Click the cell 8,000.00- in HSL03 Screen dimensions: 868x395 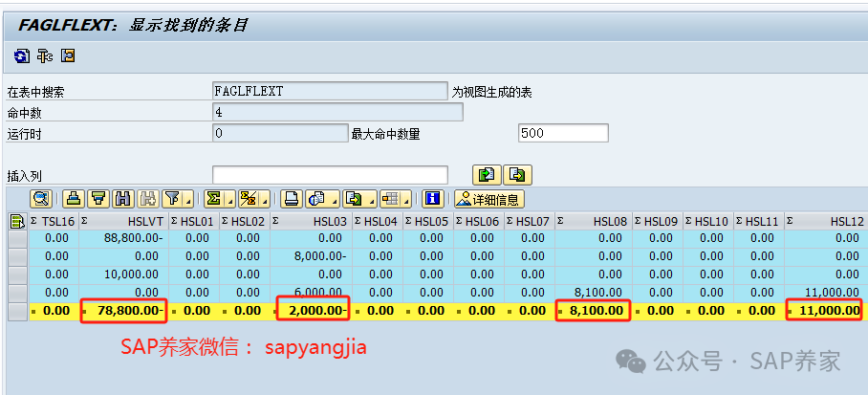311,256
